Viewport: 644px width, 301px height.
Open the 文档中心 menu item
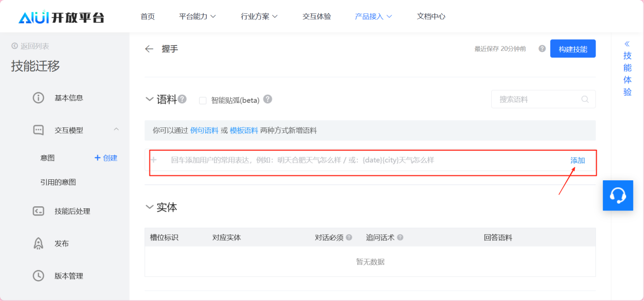coord(431,16)
